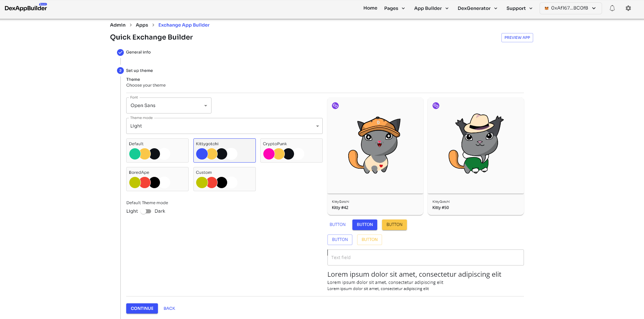Open the settings gear icon

point(628,8)
